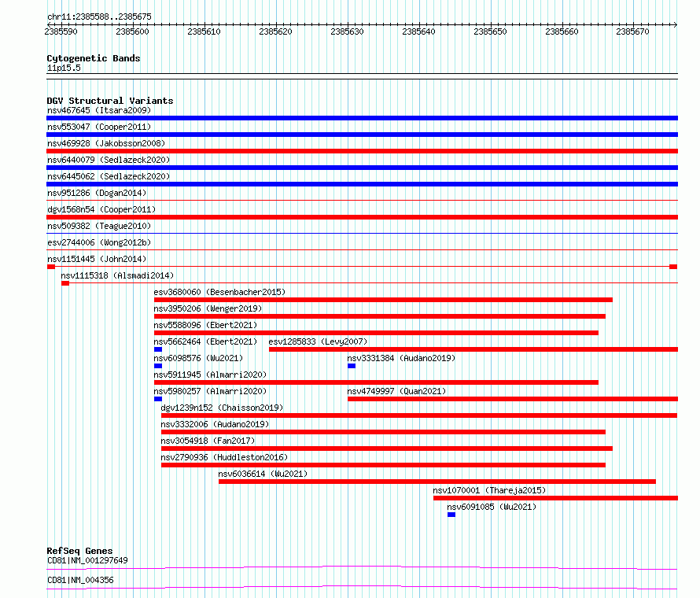Select the nsv1115318 (Alsmadi2014) label
Image resolution: width=700 pixels, height=598 pixels.
point(117,275)
